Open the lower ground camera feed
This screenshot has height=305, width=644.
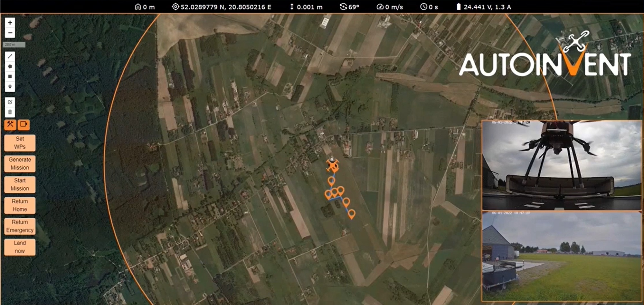[x=562, y=256]
